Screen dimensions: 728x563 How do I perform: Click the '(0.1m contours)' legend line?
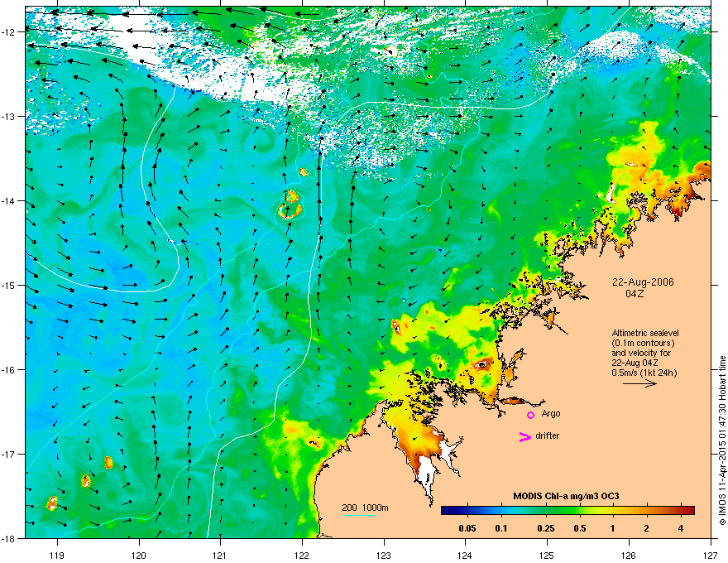(643, 344)
